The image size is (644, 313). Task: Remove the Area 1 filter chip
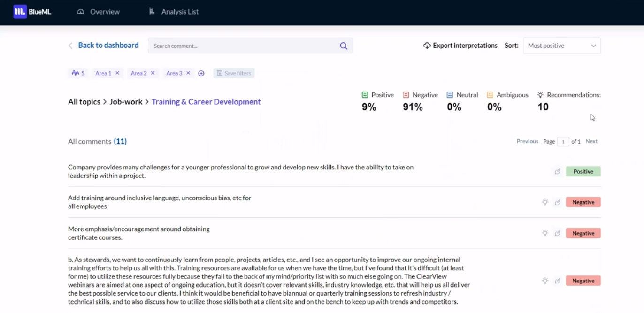point(117,73)
